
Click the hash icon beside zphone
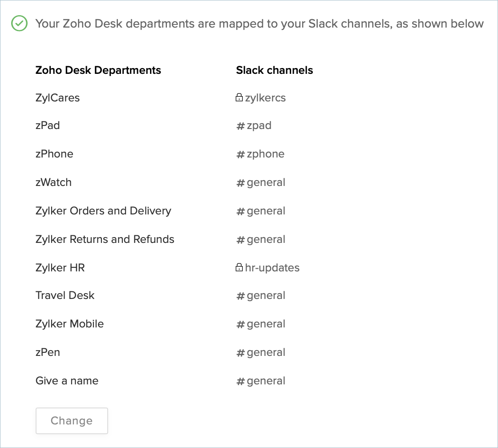point(240,154)
